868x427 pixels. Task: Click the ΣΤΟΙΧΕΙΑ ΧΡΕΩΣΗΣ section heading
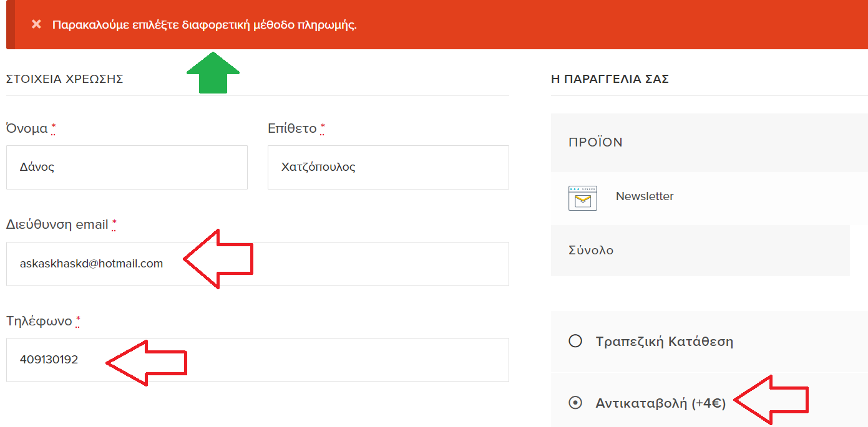tap(65, 79)
